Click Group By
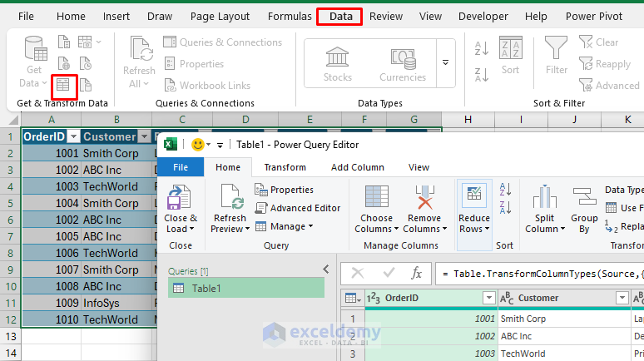The image size is (644, 361). pos(584,209)
